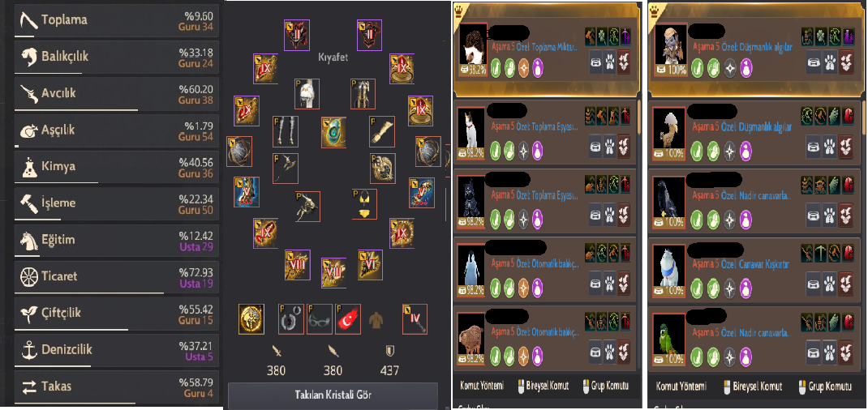This screenshot has width=868, height=410.
Task: Click the paw icon for the polar bear pet
Action: point(829,284)
